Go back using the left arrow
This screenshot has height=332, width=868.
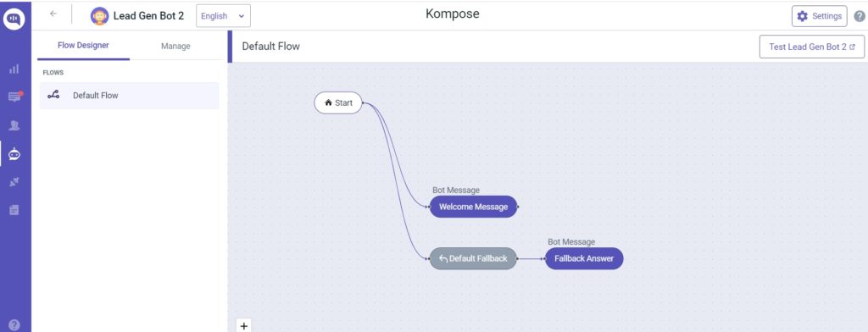(53, 14)
